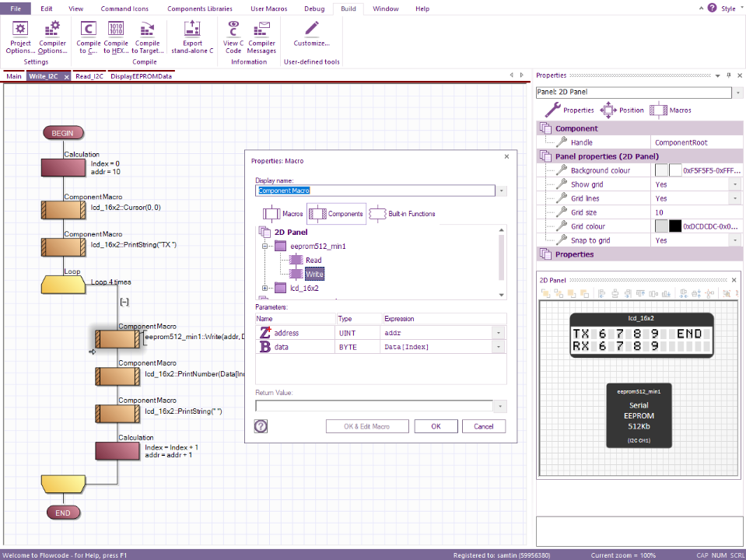
Task: Select the END flowchart node
Action: (63, 513)
